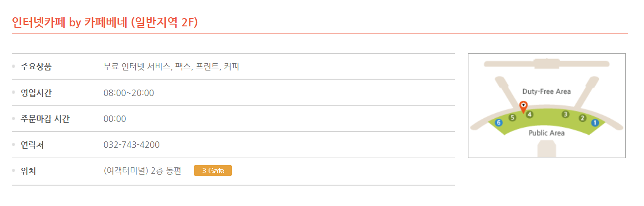
Task: Click the phone number 032-743-4200
Action: point(132,145)
